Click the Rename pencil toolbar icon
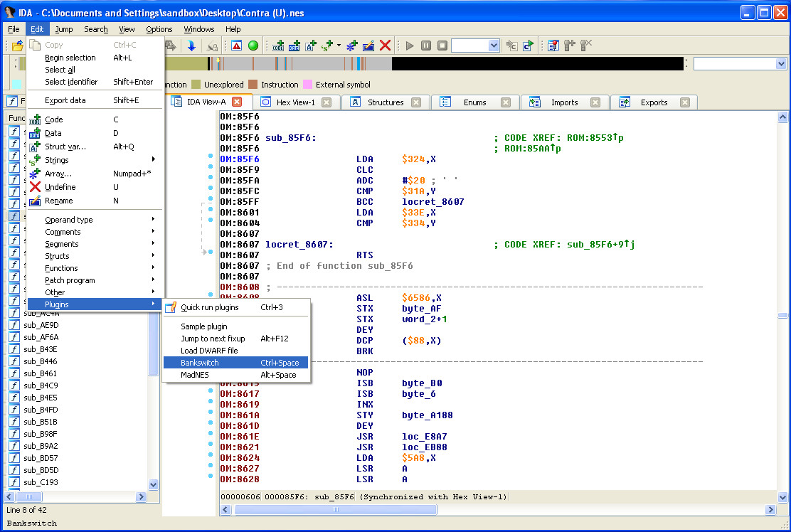 pos(368,46)
